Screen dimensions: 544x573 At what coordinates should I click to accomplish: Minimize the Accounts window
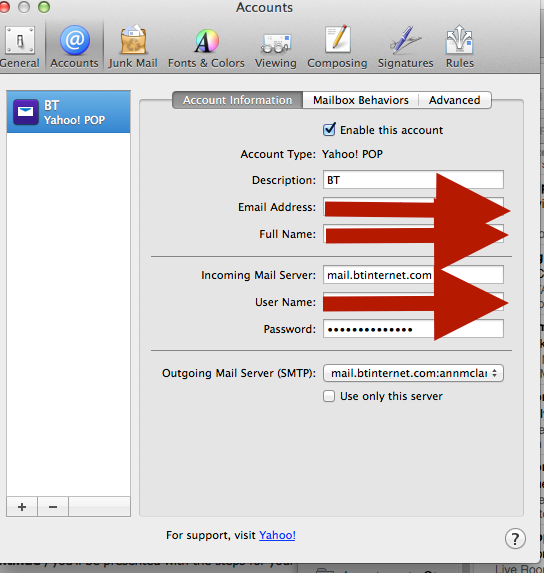[24, 7]
